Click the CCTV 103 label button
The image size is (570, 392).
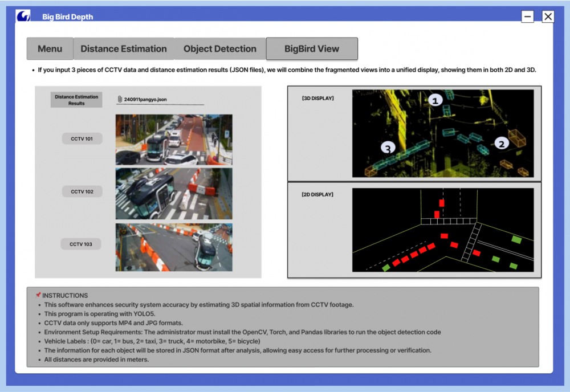[82, 244]
